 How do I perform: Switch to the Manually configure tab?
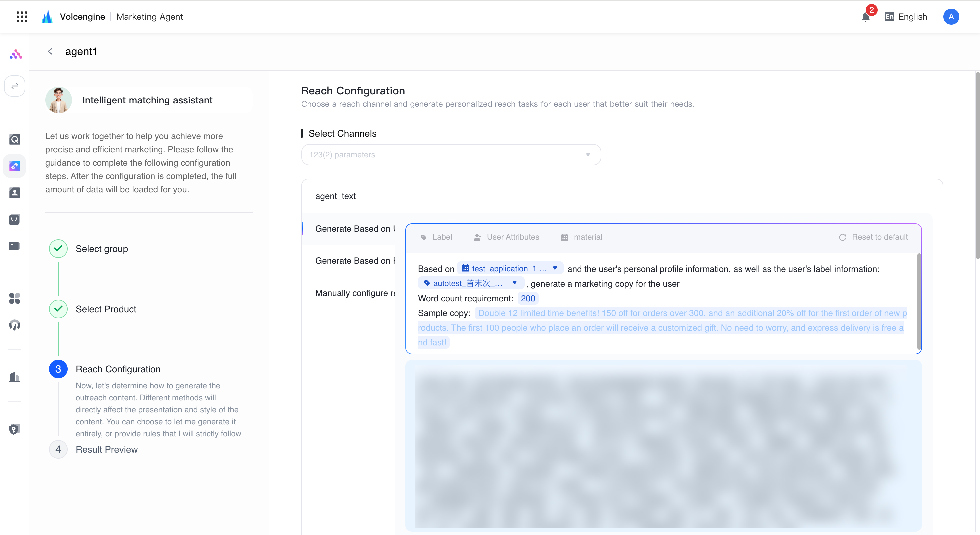pyautogui.click(x=355, y=293)
